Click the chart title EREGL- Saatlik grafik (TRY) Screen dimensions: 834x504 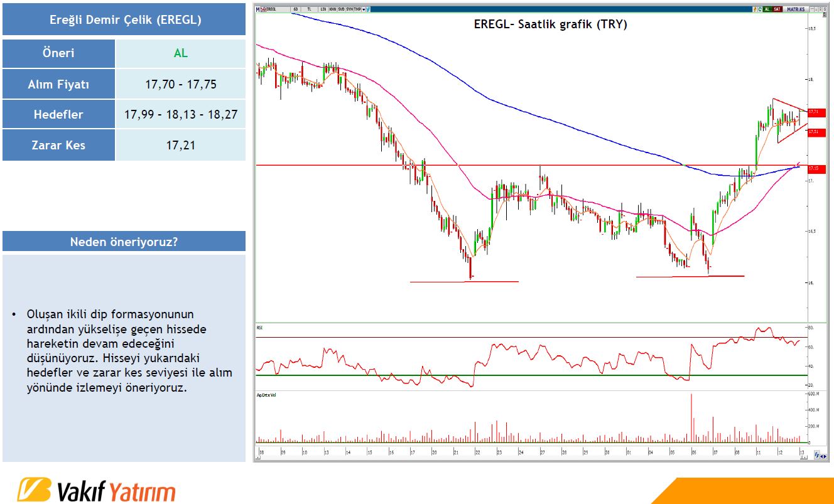(x=550, y=24)
